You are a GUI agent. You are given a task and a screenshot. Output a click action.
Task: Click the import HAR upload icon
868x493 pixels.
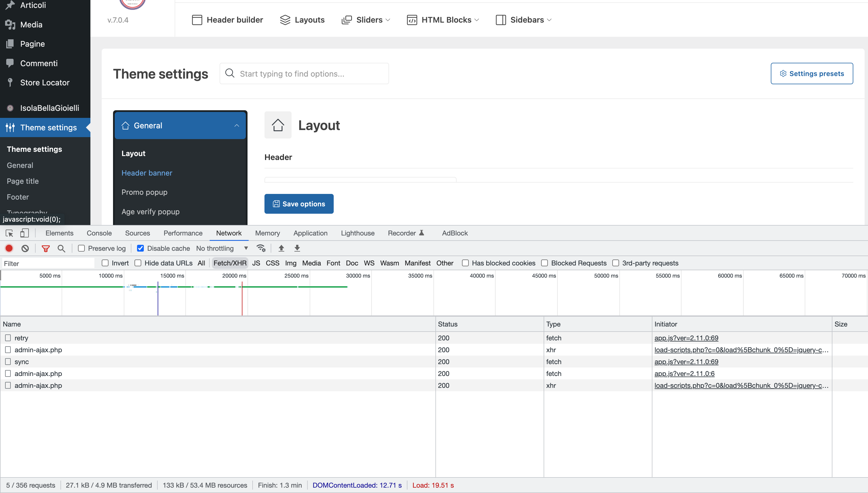tap(281, 248)
